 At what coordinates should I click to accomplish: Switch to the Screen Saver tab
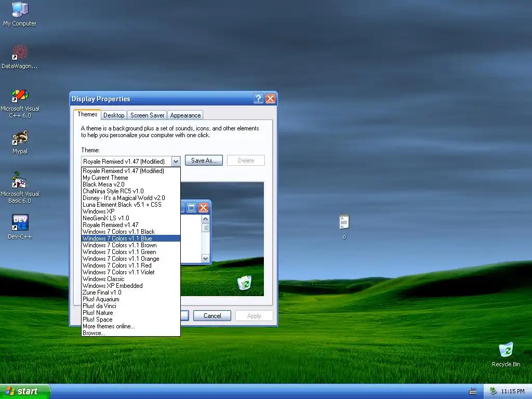click(x=147, y=115)
